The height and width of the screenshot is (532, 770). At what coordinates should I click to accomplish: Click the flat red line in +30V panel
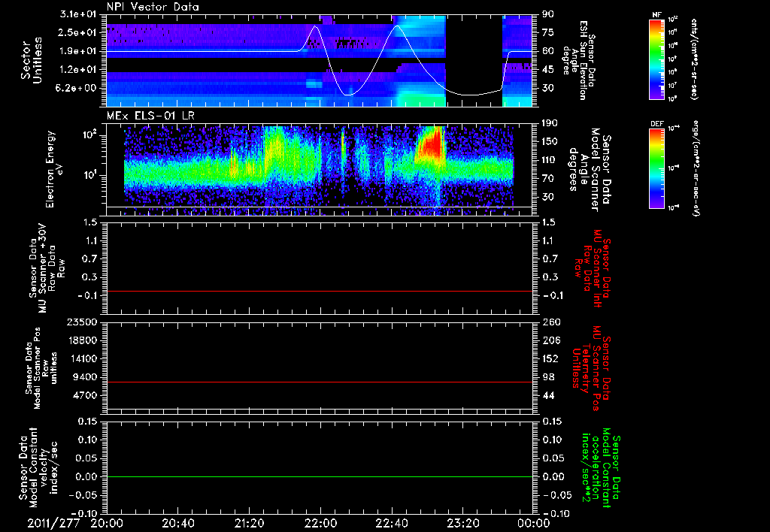pos(320,292)
